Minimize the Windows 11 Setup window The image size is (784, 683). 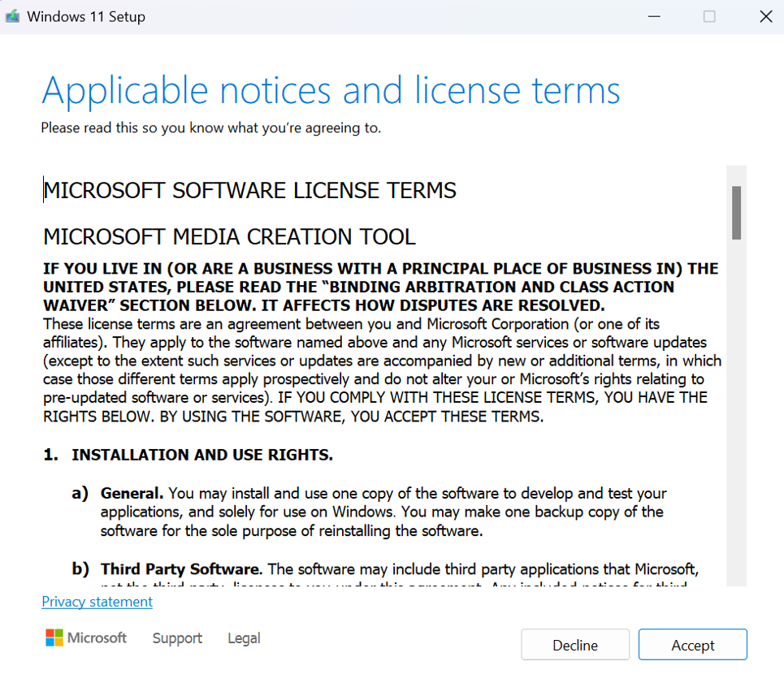653,16
